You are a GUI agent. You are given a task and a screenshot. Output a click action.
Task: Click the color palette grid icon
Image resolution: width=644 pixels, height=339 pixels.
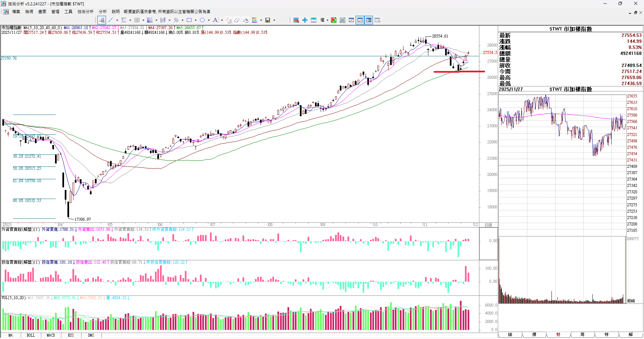click(x=255, y=20)
